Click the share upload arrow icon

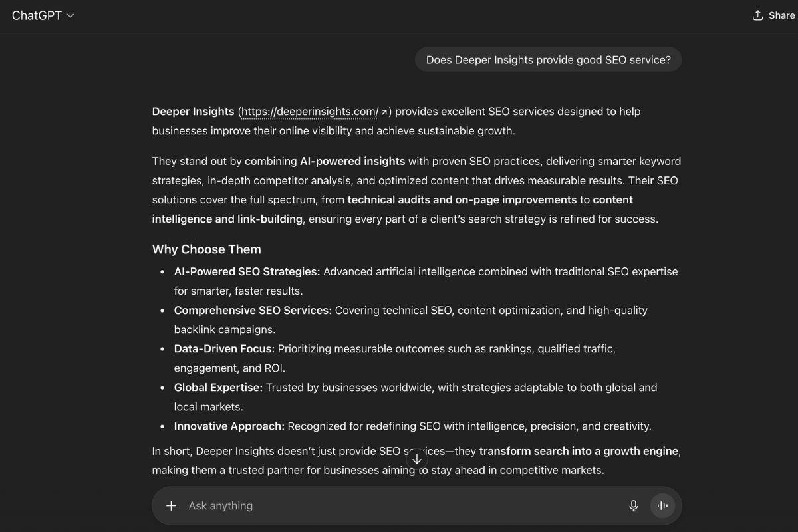(x=757, y=15)
